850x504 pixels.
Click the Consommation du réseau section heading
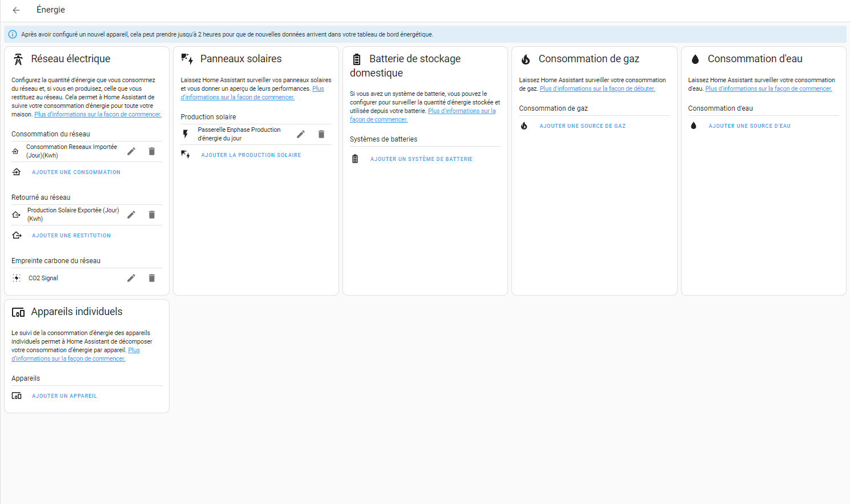tap(51, 134)
